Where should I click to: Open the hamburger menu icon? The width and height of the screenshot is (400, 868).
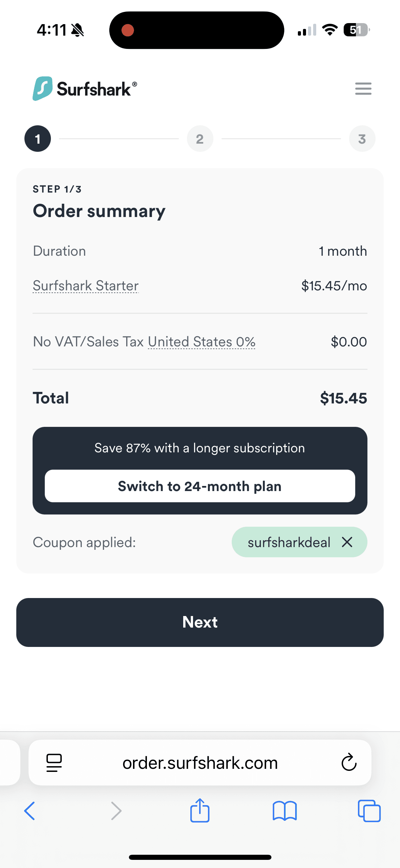click(x=363, y=89)
